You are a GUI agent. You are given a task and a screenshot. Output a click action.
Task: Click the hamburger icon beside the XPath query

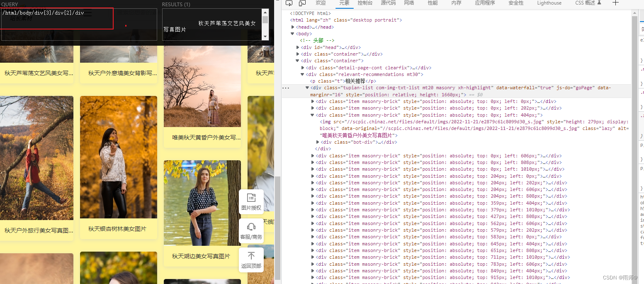(87, 12)
